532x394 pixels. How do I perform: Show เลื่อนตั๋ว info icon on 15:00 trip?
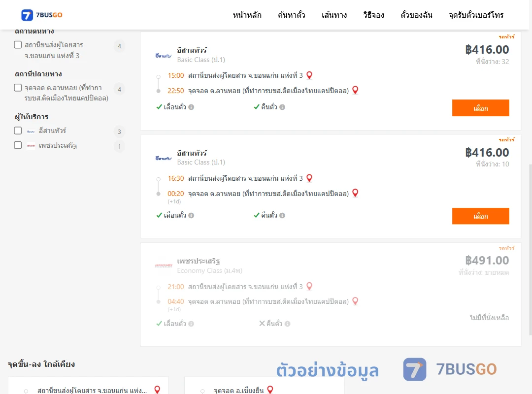click(191, 107)
